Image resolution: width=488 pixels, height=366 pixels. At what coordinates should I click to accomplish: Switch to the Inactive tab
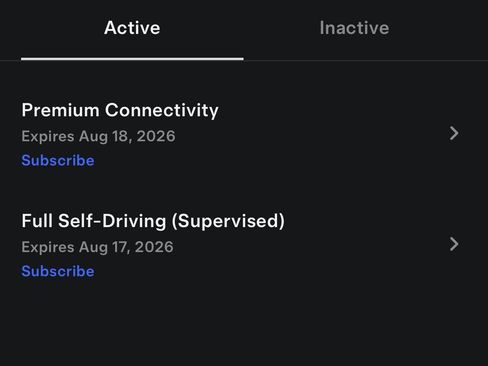[x=354, y=28]
